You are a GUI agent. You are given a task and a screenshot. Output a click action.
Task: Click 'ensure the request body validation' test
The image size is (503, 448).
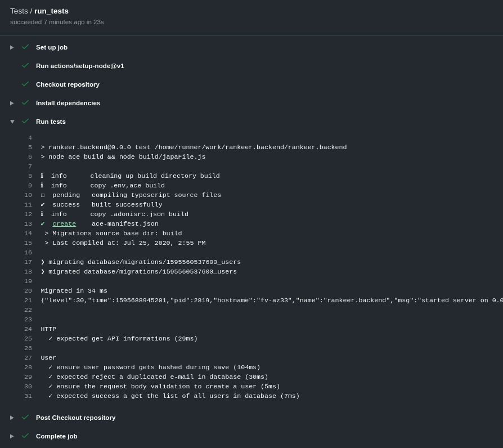tap(168, 387)
